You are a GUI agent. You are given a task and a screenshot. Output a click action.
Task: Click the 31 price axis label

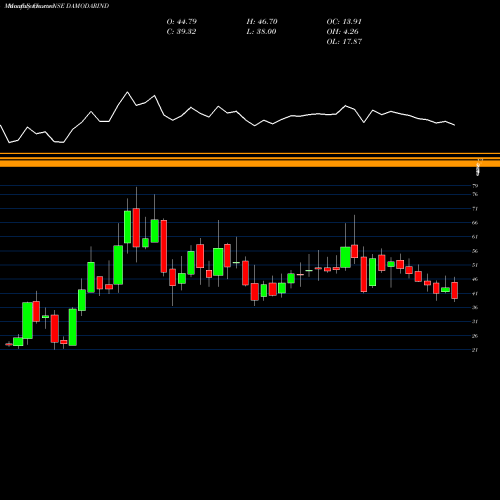(x=475, y=321)
